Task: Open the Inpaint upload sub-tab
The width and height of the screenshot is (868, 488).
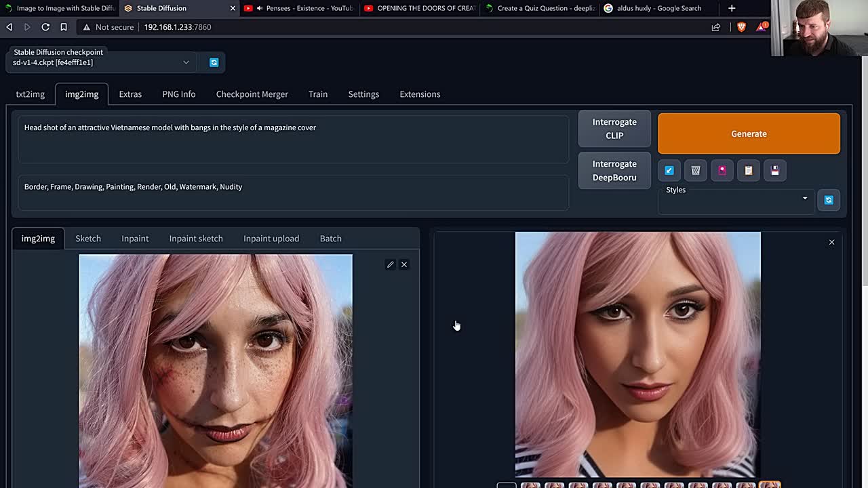Action: pos(271,239)
